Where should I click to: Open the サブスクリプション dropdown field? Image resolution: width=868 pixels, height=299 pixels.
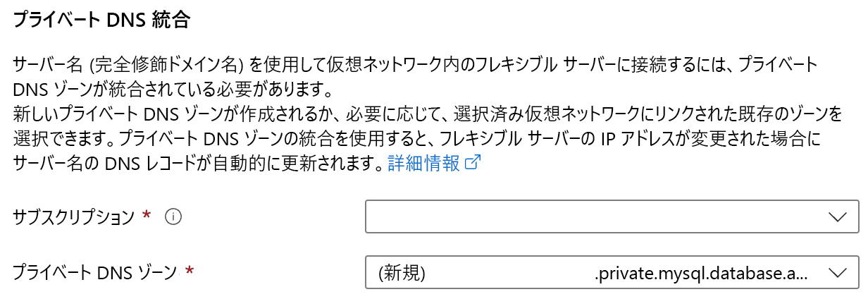[x=612, y=216]
